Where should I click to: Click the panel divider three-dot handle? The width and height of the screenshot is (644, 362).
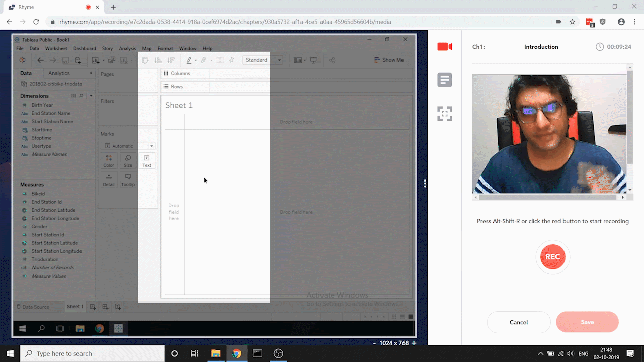point(425,184)
